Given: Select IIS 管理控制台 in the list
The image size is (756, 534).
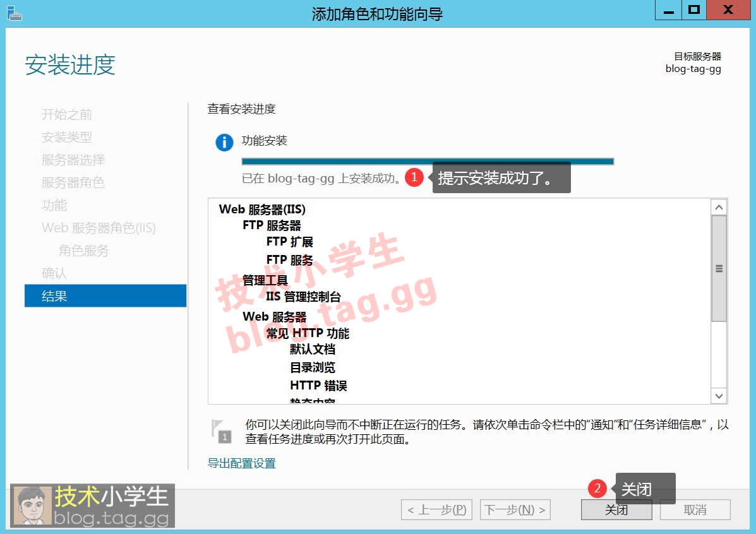Looking at the screenshot, I should [303, 297].
